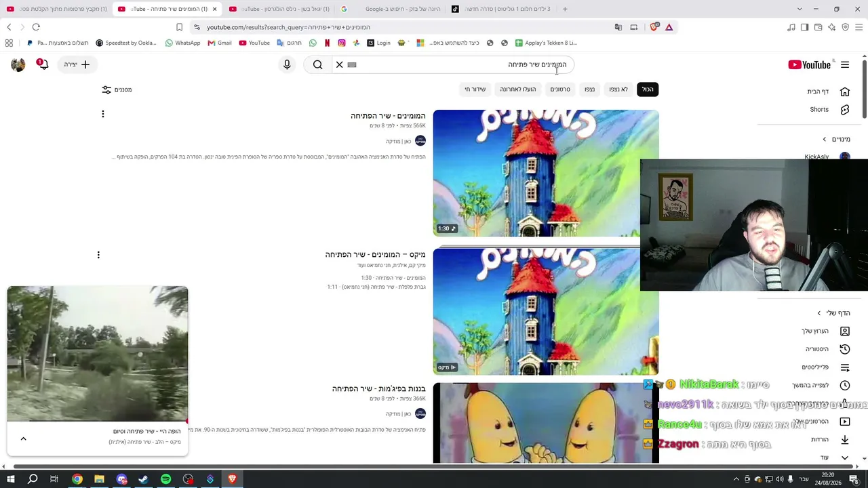Open Google Chrome from the taskbar

77,479
